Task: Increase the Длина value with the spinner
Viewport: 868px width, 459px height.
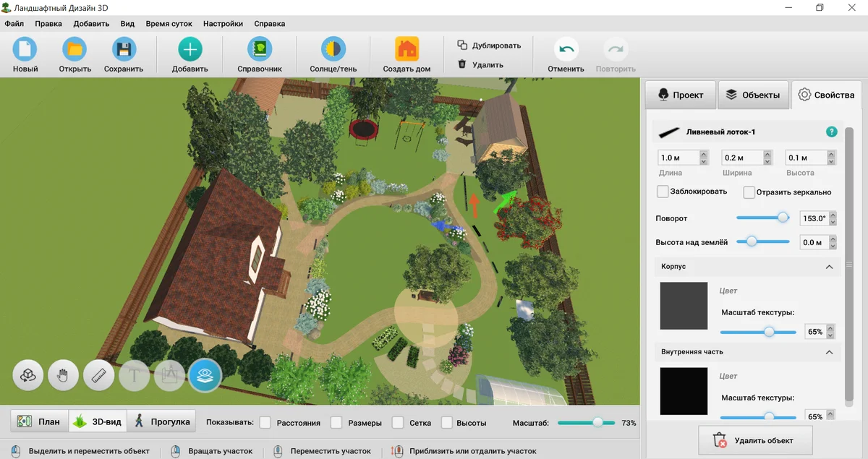Action: tap(703, 154)
